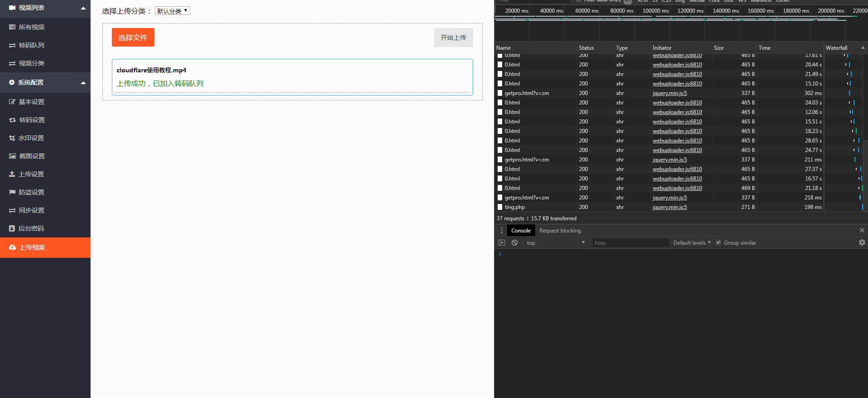Clear the console with the ban icon
The image size is (868, 398).
click(514, 243)
